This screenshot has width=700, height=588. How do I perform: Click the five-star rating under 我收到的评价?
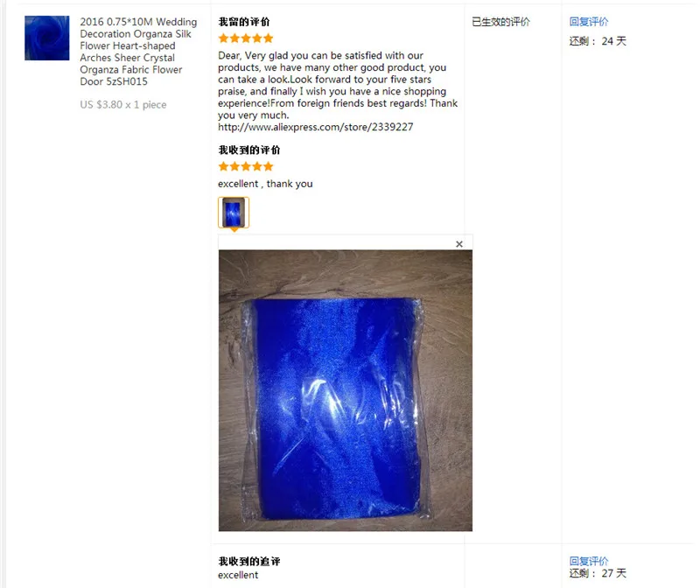[246, 166]
